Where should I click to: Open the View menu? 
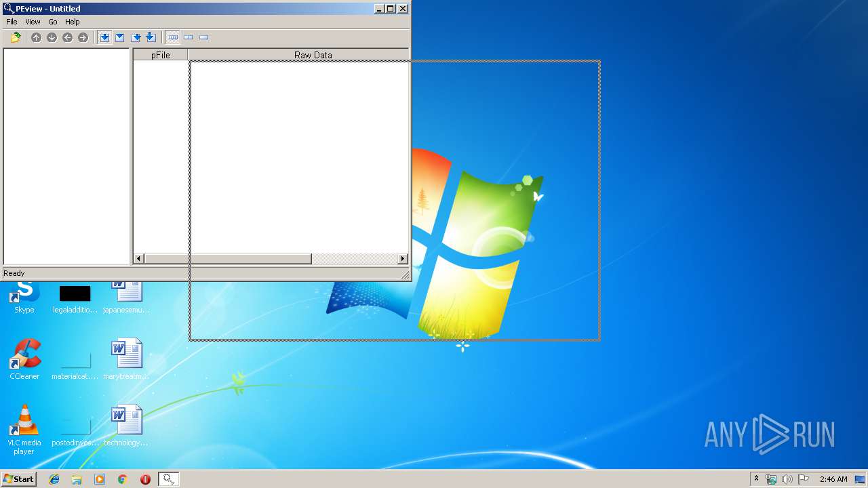(33, 22)
